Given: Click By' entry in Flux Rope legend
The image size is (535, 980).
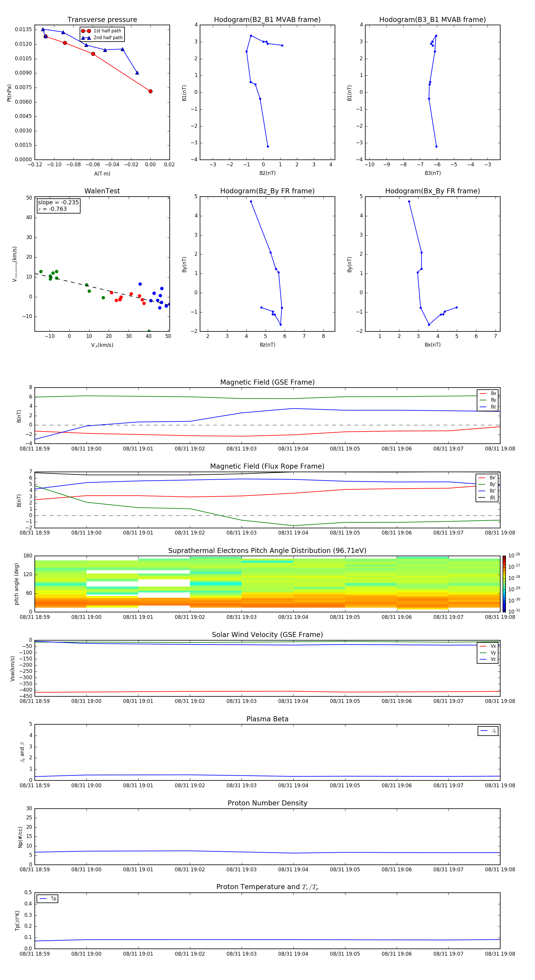Looking at the screenshot, I should point(487,484).
